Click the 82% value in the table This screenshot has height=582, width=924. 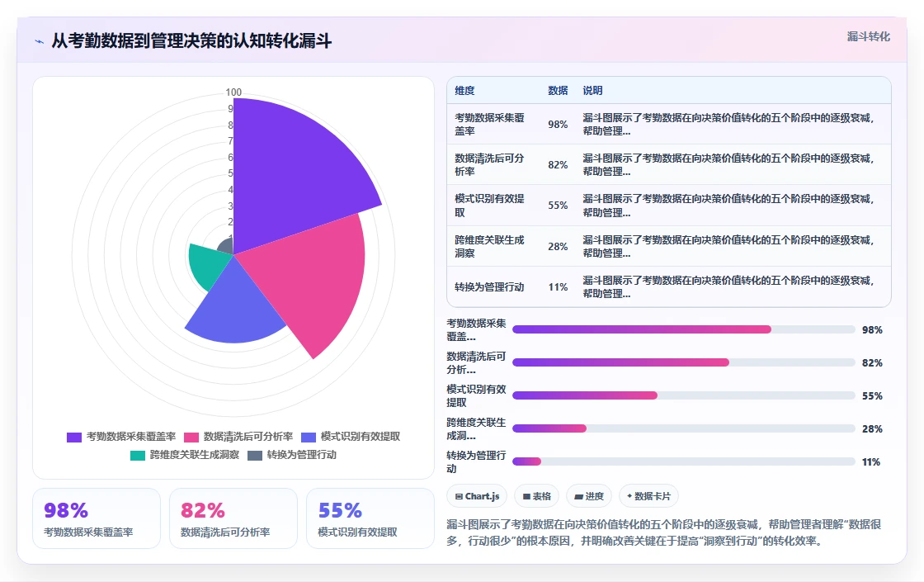pos(558,165)
